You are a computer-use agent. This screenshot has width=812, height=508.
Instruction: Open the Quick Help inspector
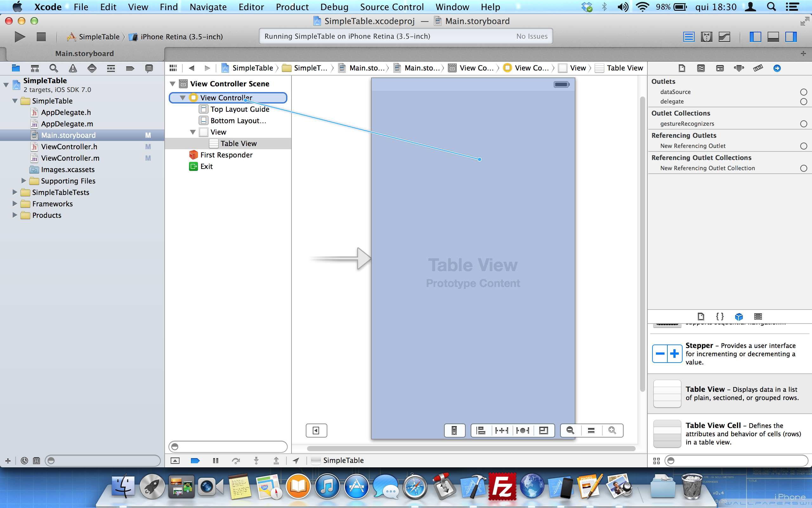(701, 68)
